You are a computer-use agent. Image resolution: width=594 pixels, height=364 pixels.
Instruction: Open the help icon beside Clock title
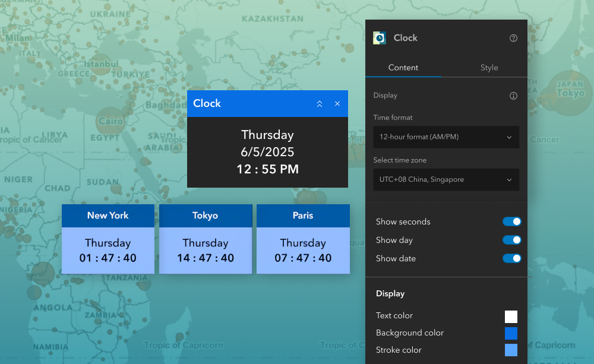514,38
